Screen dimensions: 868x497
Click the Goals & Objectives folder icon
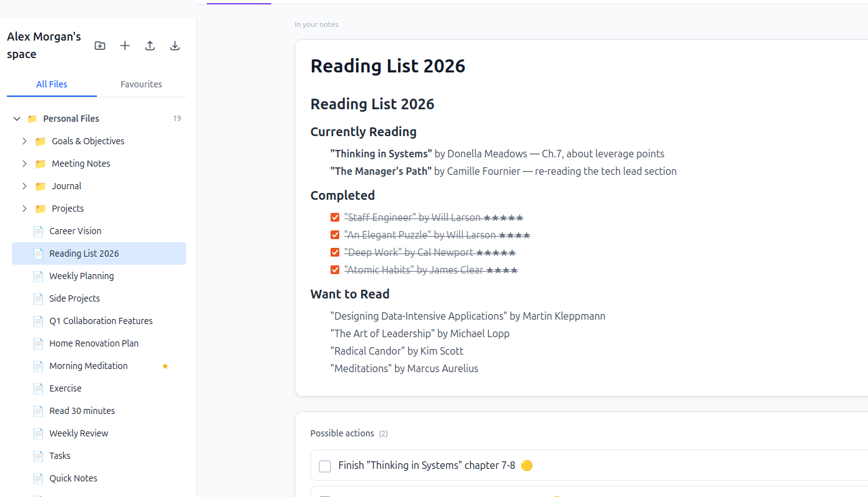click(x=41, y=141)
